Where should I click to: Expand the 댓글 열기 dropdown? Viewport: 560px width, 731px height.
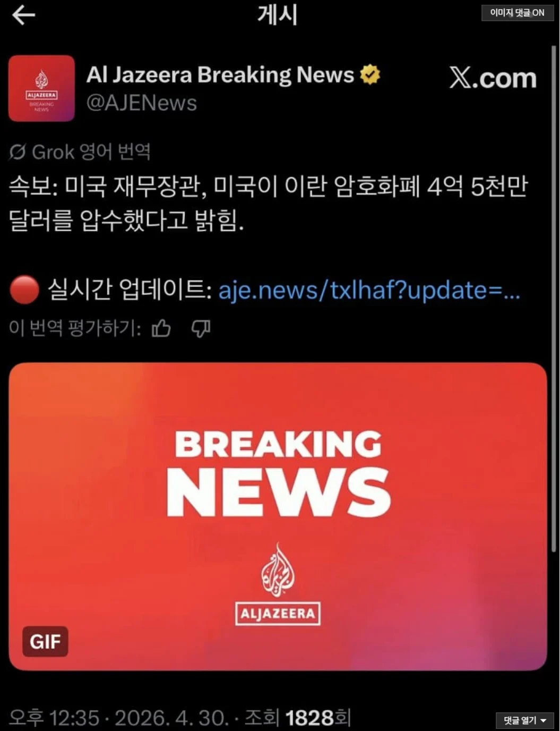pos(524,720)
